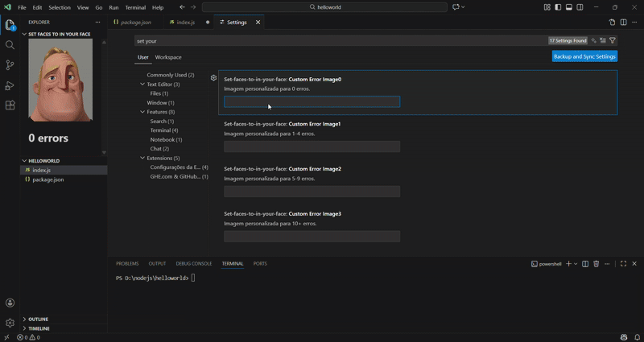Open the Explorer view in activity bar
The width and height of the screenshot is (644, 342).
(x=10, y=25)
